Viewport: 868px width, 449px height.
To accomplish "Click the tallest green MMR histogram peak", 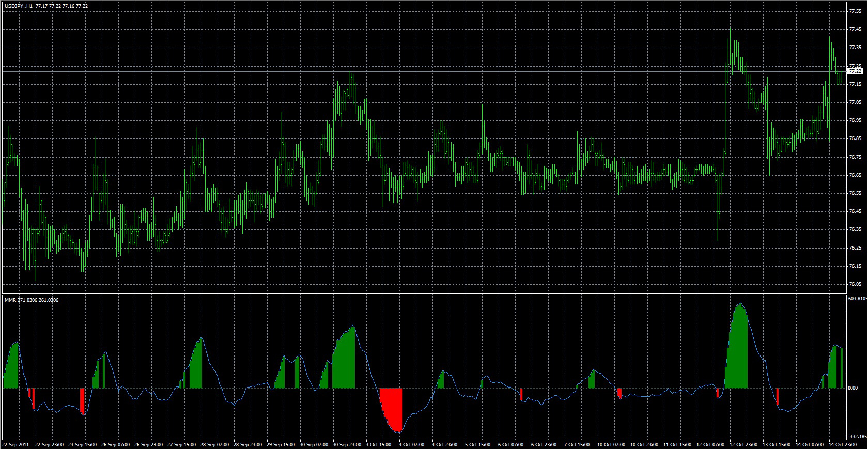I will point(738,351).
